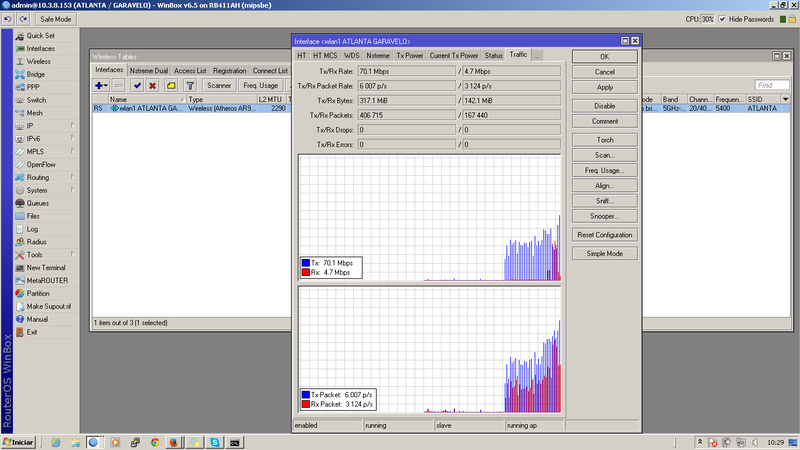The image size is (800, 450).
Task: Click yellow comment icon in Wireless Tables
Action: (x=171, y=86)
